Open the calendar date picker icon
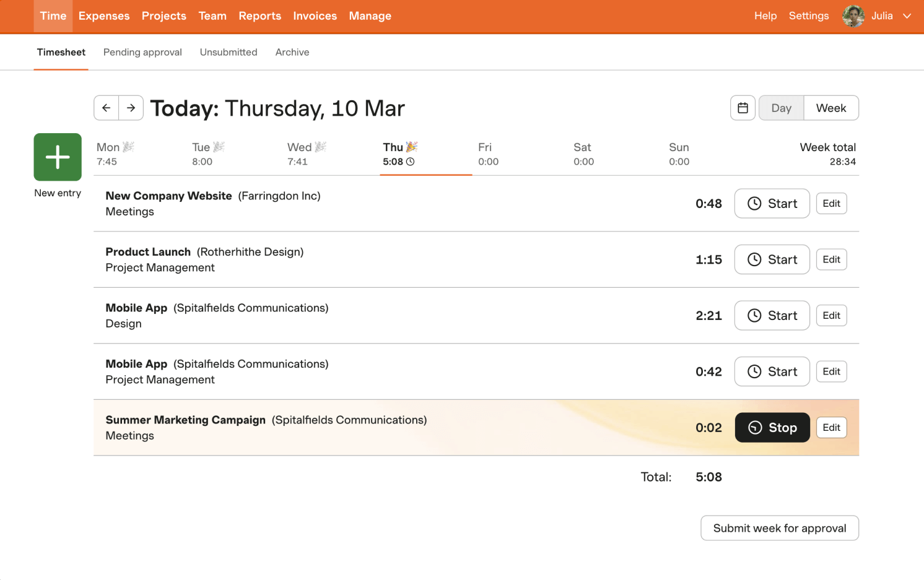 [743, 108]
